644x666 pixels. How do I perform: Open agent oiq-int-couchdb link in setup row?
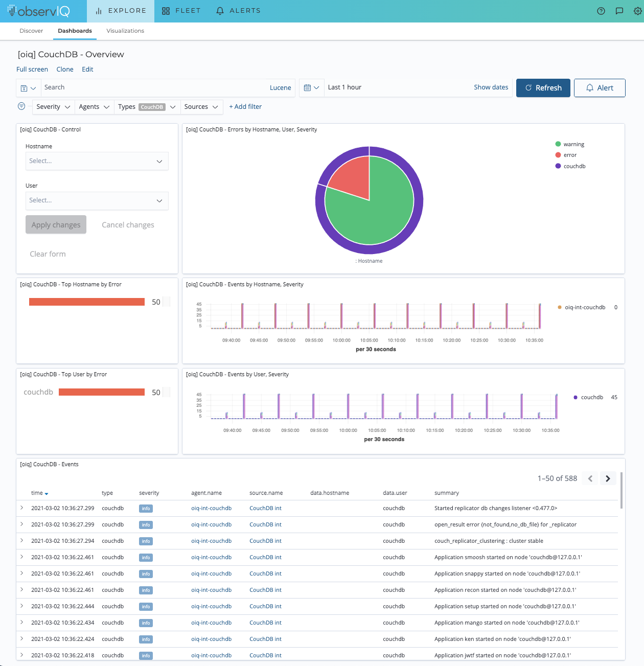211,606
